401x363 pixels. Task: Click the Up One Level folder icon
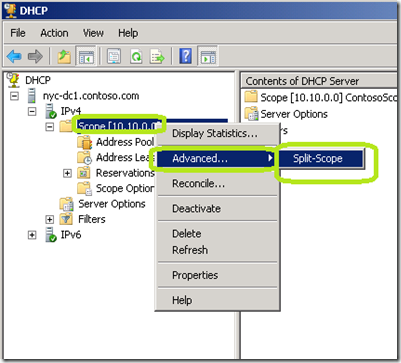(64, 56)
